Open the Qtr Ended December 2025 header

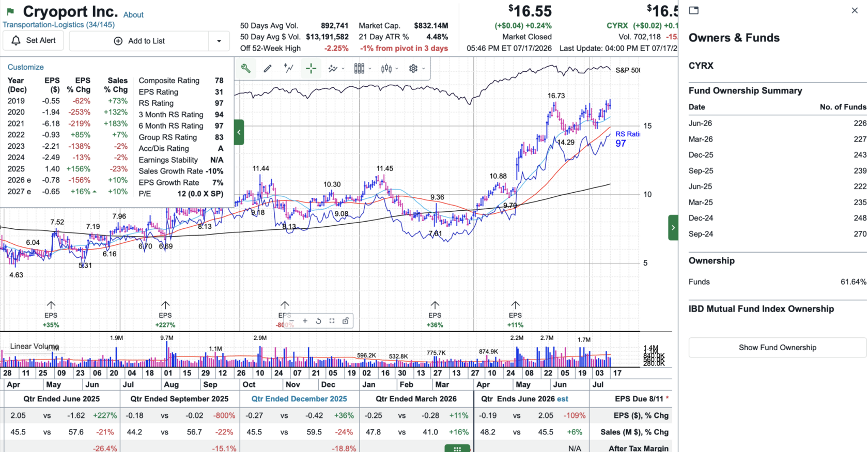(x=299, y=399)
